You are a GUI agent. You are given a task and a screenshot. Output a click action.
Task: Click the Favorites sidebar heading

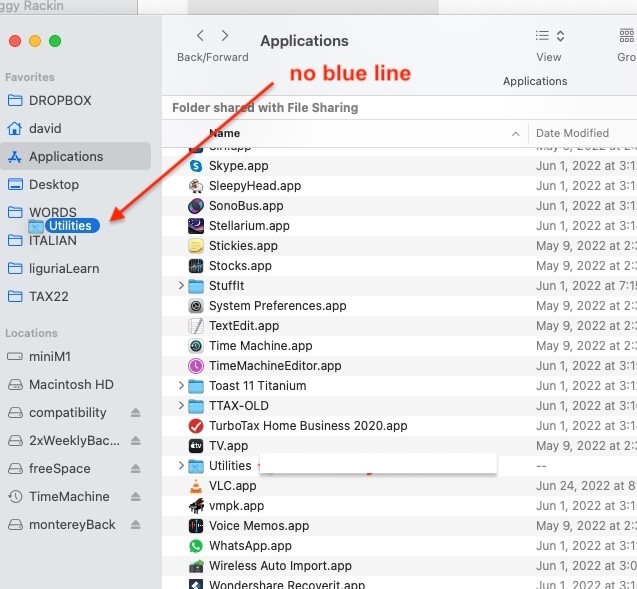[x=30, y=77]
